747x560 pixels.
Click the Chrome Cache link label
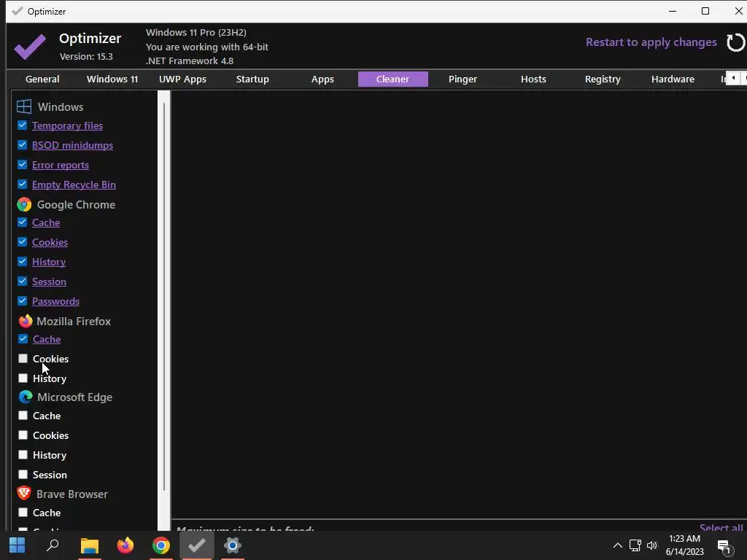(46, 223)
